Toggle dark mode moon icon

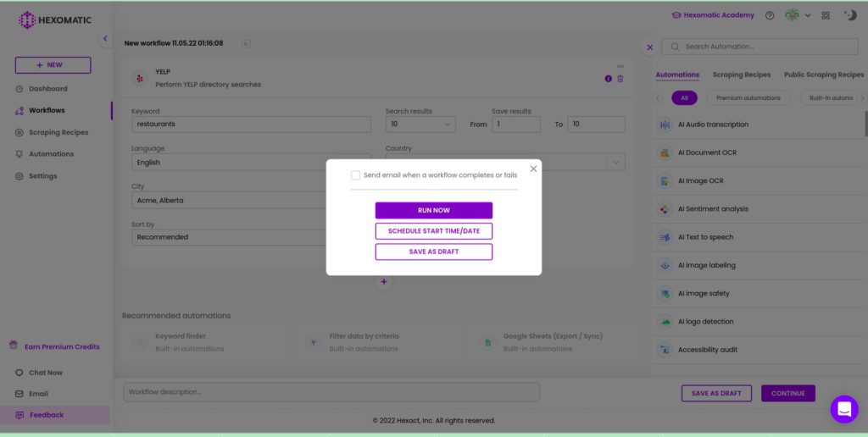click(850, 15)
